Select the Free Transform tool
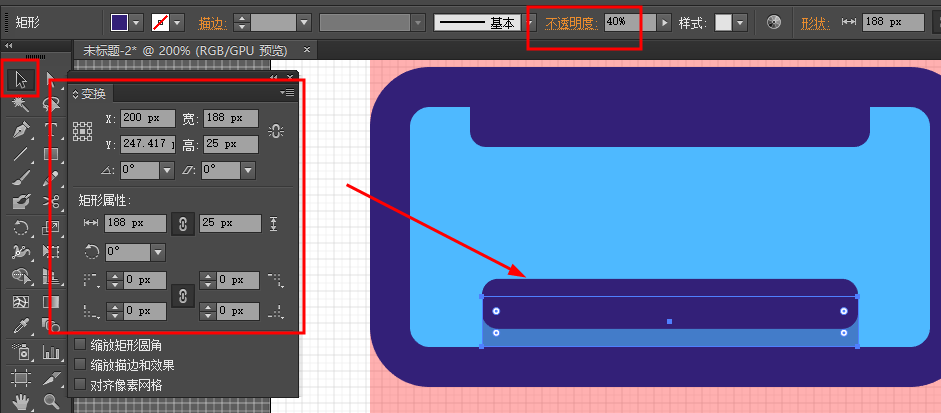941x413 pixels. click(x=52, y=252)
